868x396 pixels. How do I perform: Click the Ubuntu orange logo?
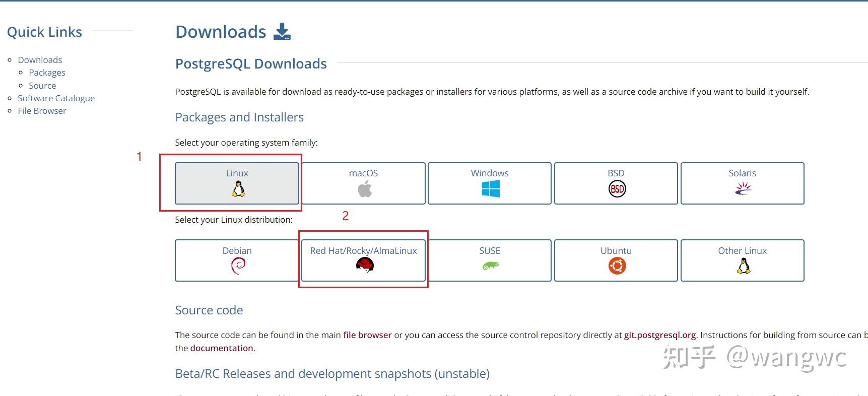[x=617, y=266]
